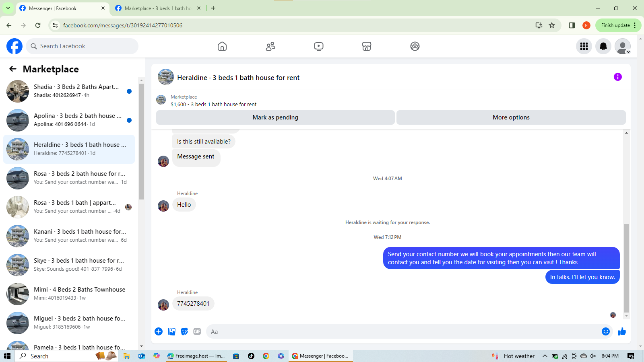This screenshot has height=362, width=644.
Task: Open Chrome three-dot menu
Action: [x=635, y=25]
